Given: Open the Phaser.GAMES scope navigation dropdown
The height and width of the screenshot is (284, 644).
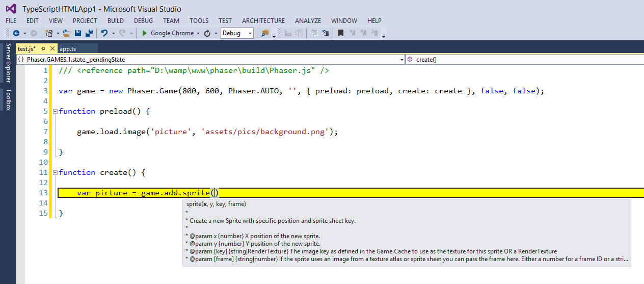Looking at the screenshot, I should 210,60.
